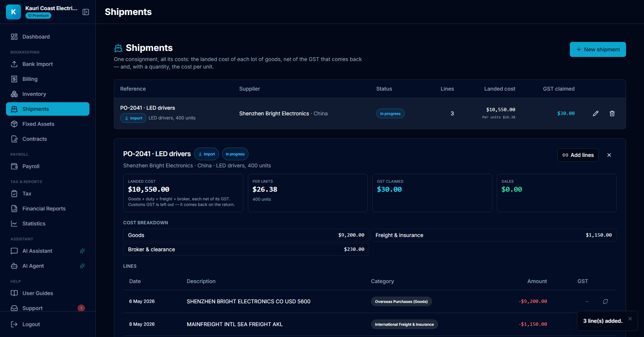Click the Premium badge

click(38, 16)
